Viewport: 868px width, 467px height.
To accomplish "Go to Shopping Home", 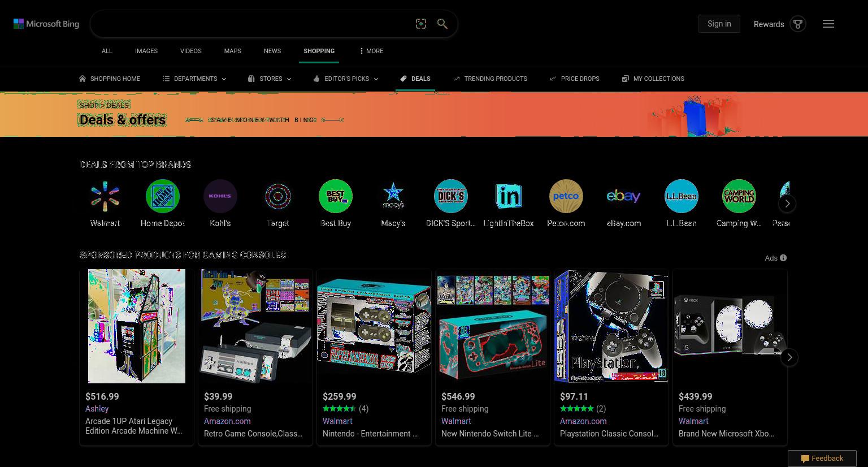I will (110, 79).
